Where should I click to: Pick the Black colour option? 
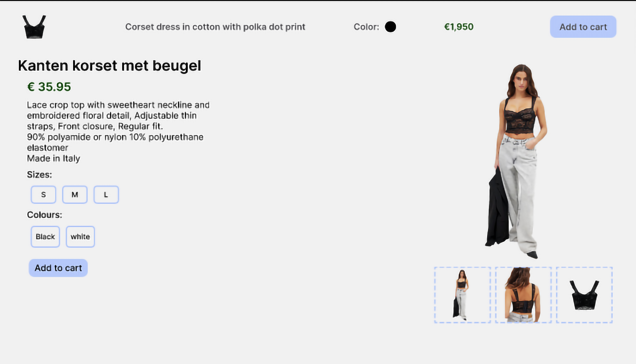coord(45,236)
